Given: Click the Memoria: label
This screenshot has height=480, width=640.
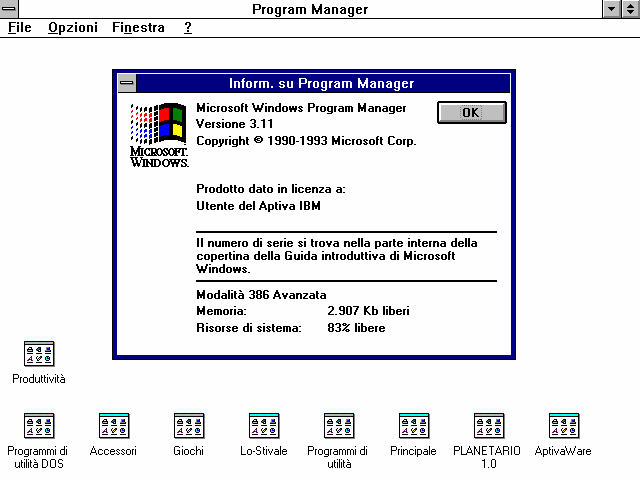Looking at the screenshot, I should (x=221, y=311).
